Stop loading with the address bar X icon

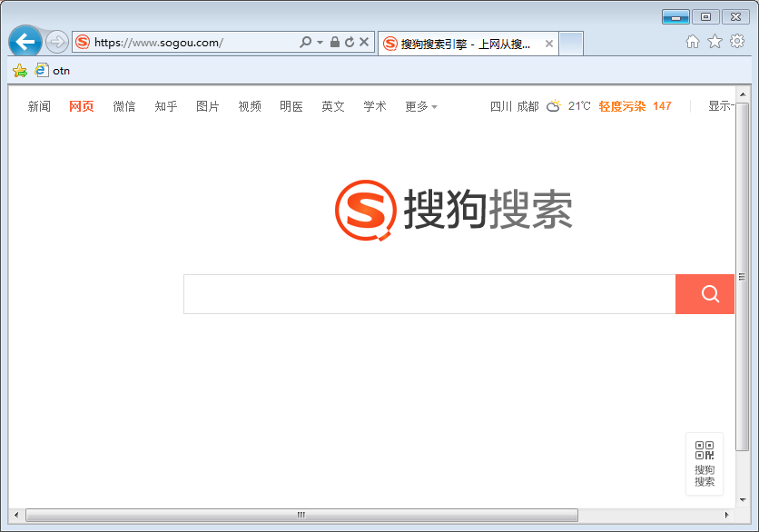coord(364,42)
